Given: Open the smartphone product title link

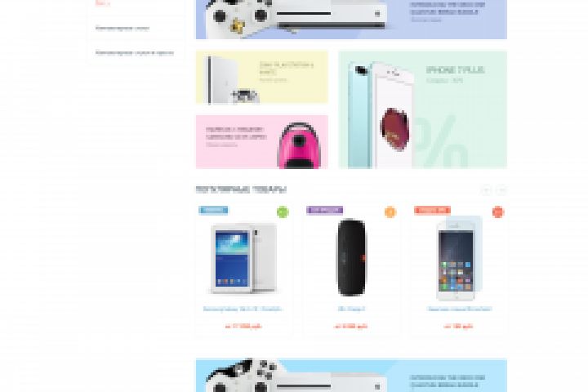Looking at the screenshot, I should (459, 309).
